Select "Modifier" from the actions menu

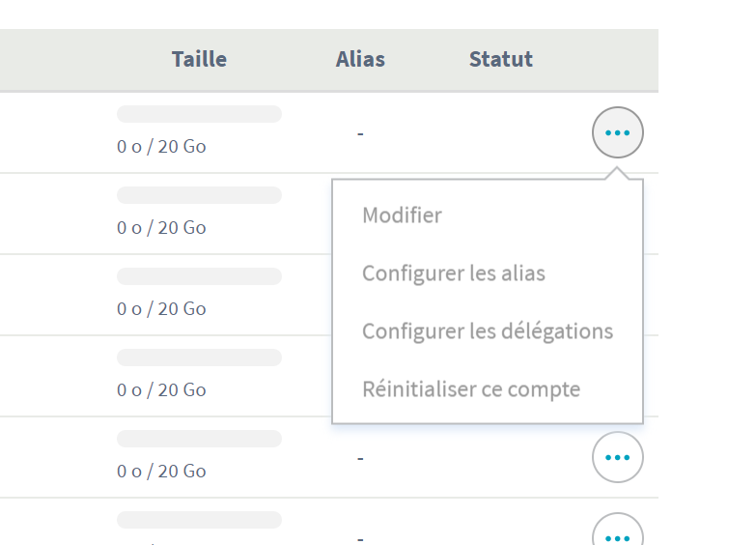point(402,215)
